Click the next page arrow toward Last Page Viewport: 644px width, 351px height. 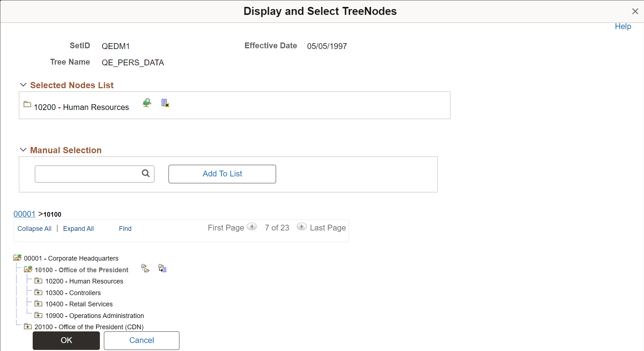[302, 226]
